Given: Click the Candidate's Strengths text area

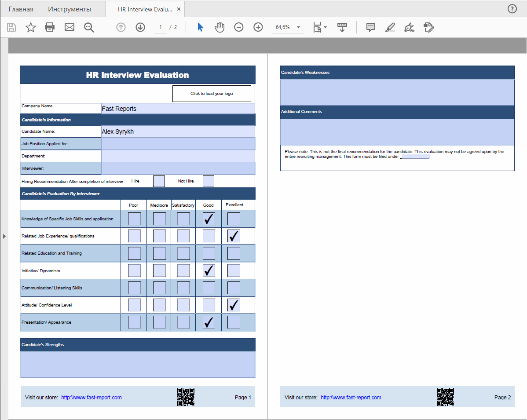Looking at the screenshot, I should (x=138, y=365).
